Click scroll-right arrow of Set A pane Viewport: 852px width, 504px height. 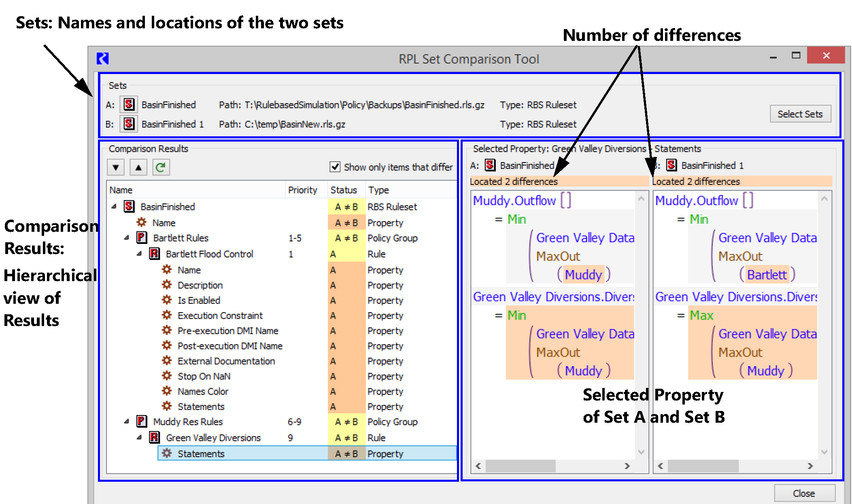coord(627,466)
